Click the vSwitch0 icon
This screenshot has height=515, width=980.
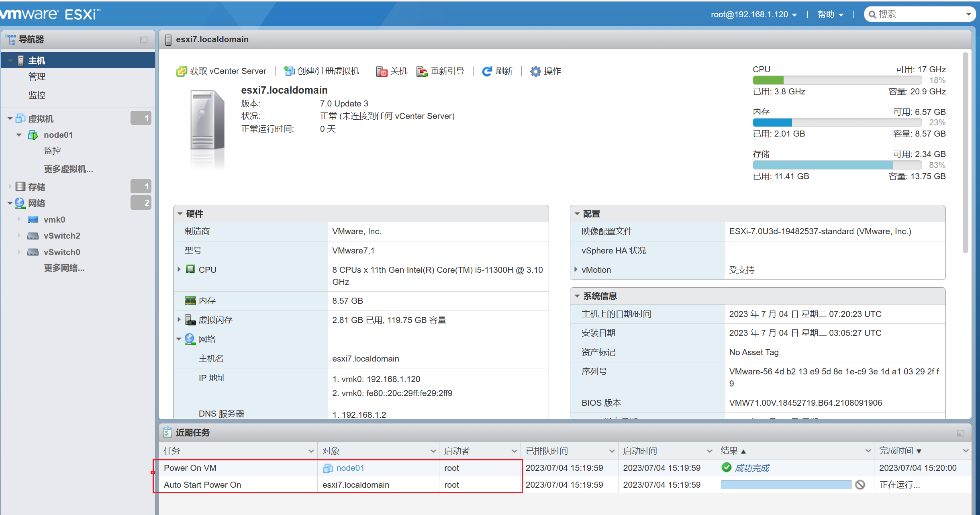click(33, 252)
